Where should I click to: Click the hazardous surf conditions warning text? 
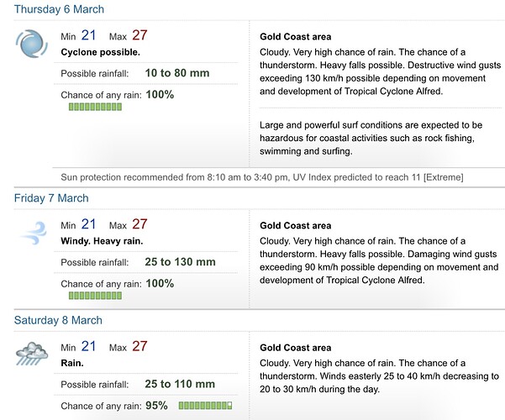371,138
